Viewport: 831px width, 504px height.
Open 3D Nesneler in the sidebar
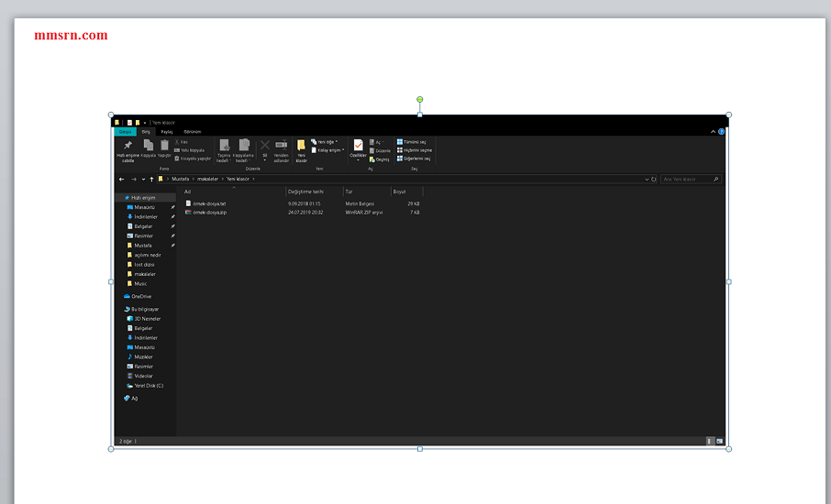coord(146,319)
